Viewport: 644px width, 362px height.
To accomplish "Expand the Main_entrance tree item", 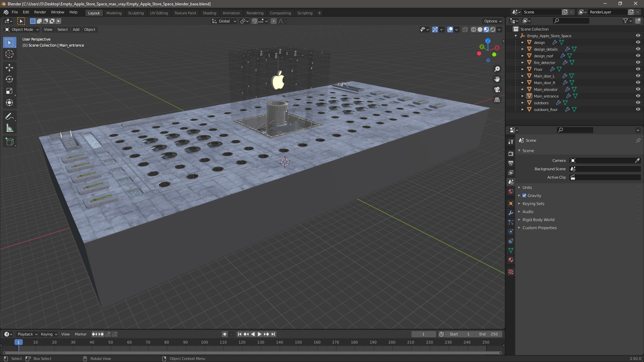I will (522, 96).
